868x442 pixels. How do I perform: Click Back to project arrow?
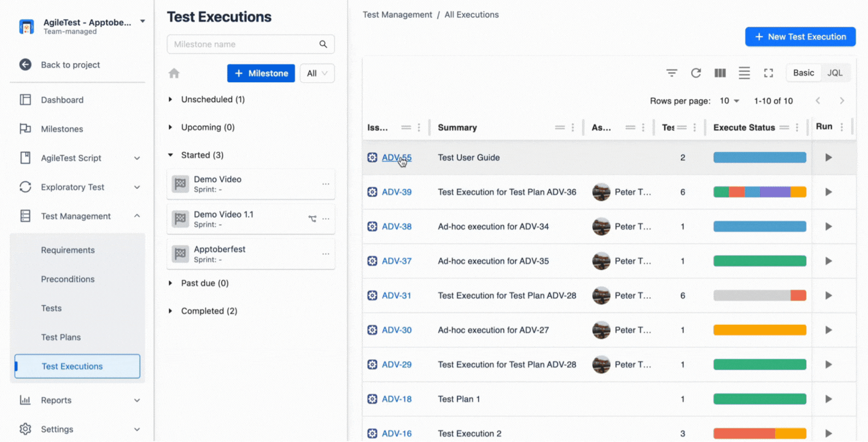pyautogui.click(x=25, y=65)
